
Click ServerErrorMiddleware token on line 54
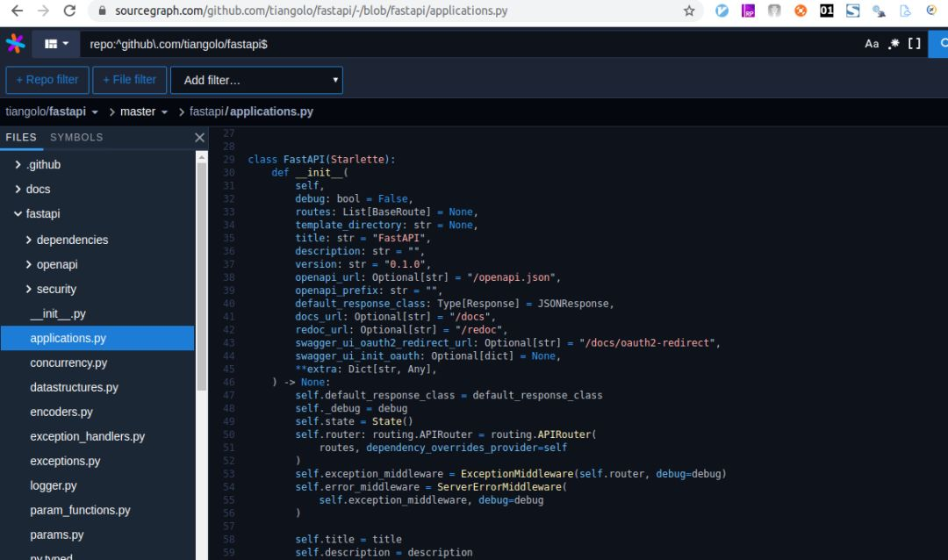coord(499,487)
